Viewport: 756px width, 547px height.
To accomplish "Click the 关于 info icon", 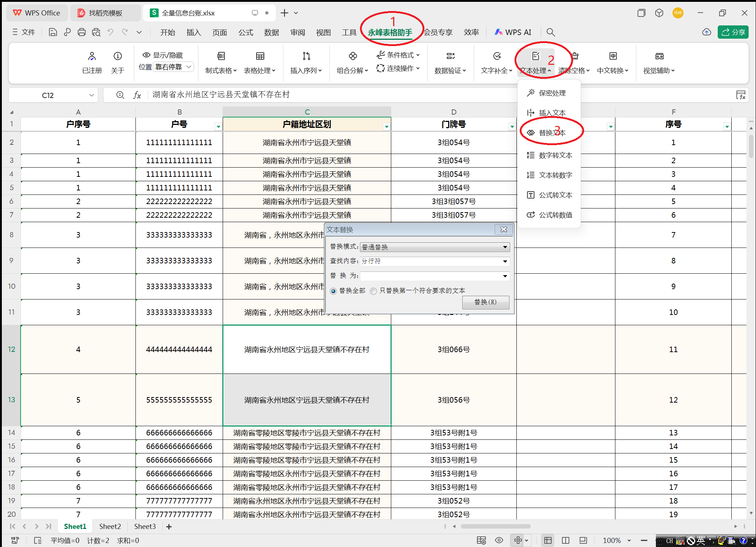I will (x=117, y=56).
